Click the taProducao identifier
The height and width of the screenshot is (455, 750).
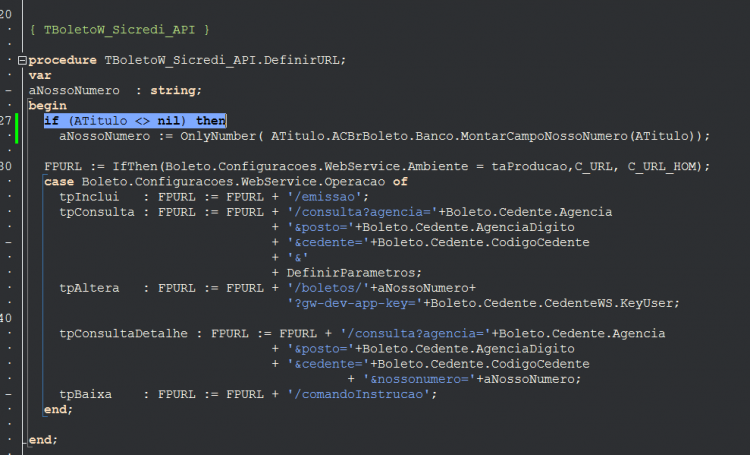click(x=529, y=166)
